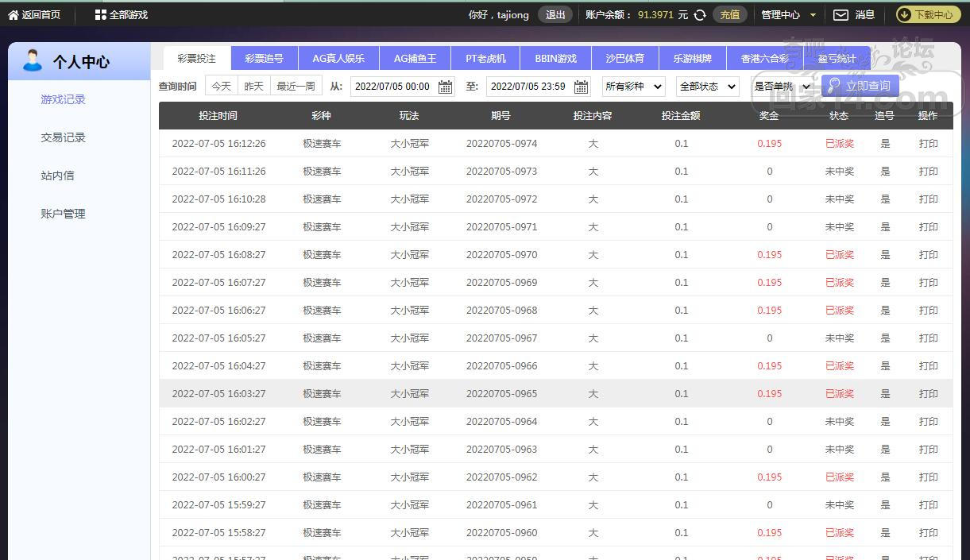970x560 pixels.
Task: Switch to the 彩票投注 tab
Action: (197, 58)
